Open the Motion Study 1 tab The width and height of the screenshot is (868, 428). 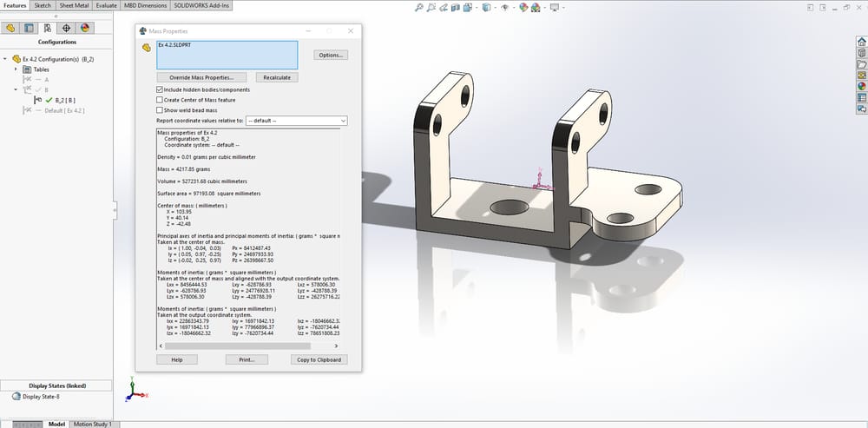click(x=93, y=425)
